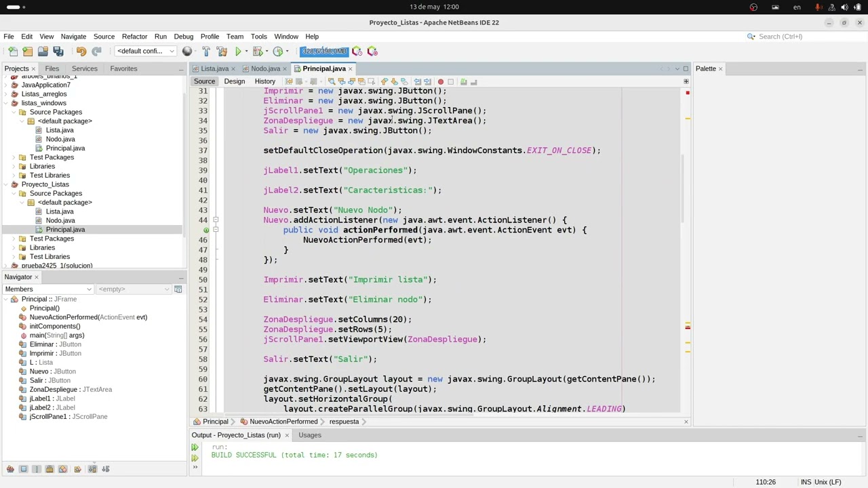Screen dimensions: 868x488
Task: Run the project with the green play icon
Action: point(238,52)
